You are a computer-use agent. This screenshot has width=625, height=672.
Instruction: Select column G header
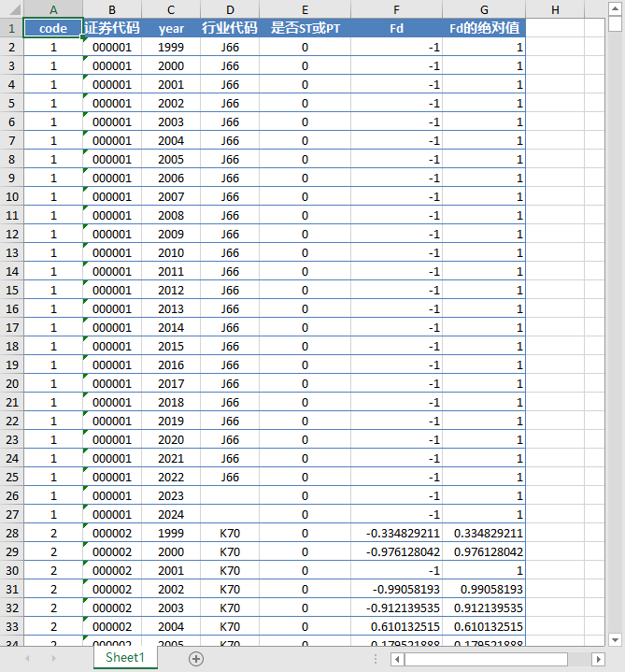coord(484,9)
